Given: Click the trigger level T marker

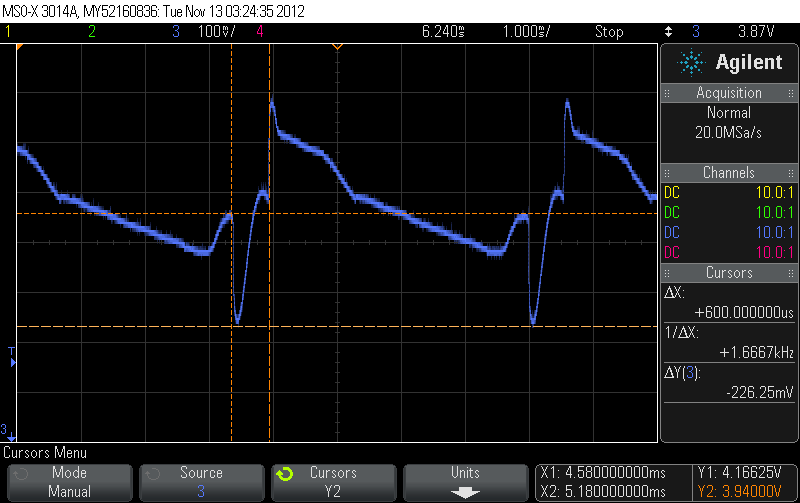Looking at the screenshot, I should [x=12, y=357].
